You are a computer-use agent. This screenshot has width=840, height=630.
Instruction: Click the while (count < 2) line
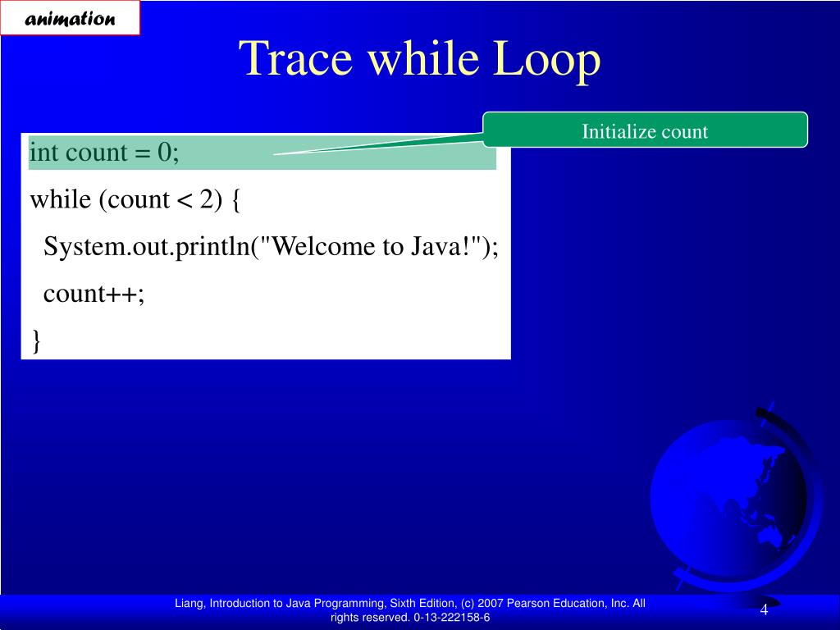pos(135,199)
